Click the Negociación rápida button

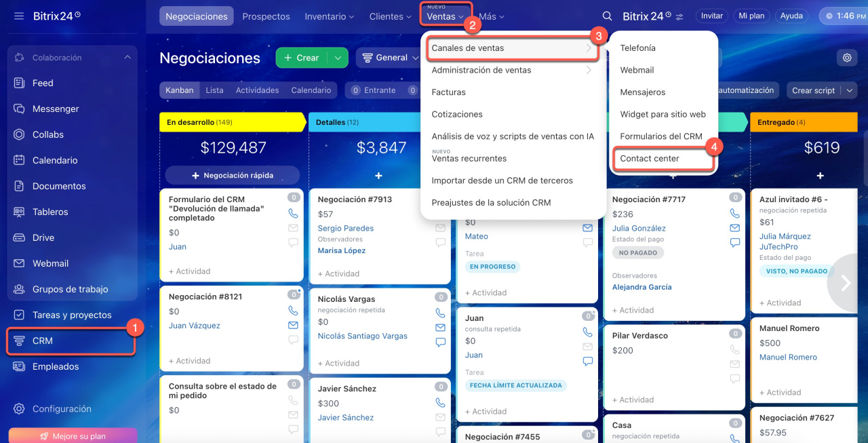click(233, 175)
